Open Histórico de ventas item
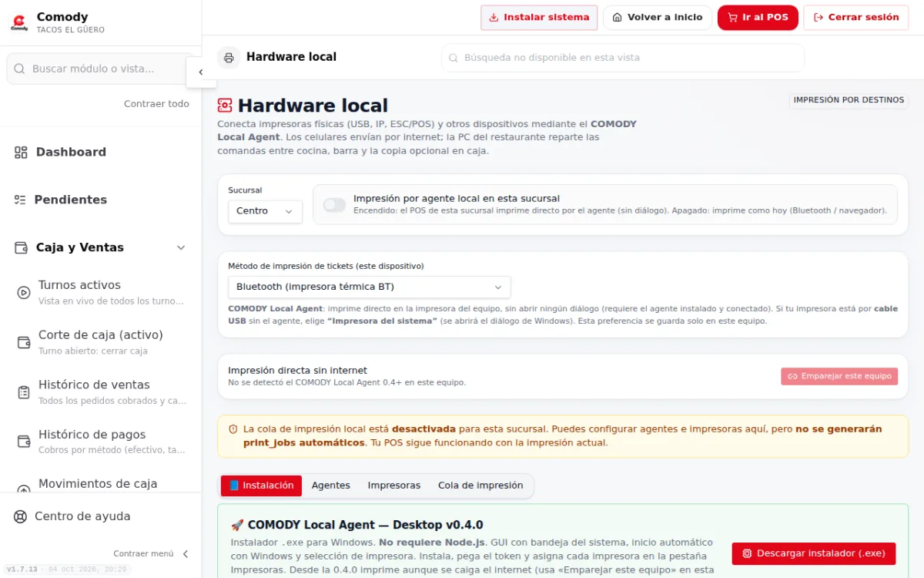Viewport: 924px width, 578px height. click(x=101, y=392)
